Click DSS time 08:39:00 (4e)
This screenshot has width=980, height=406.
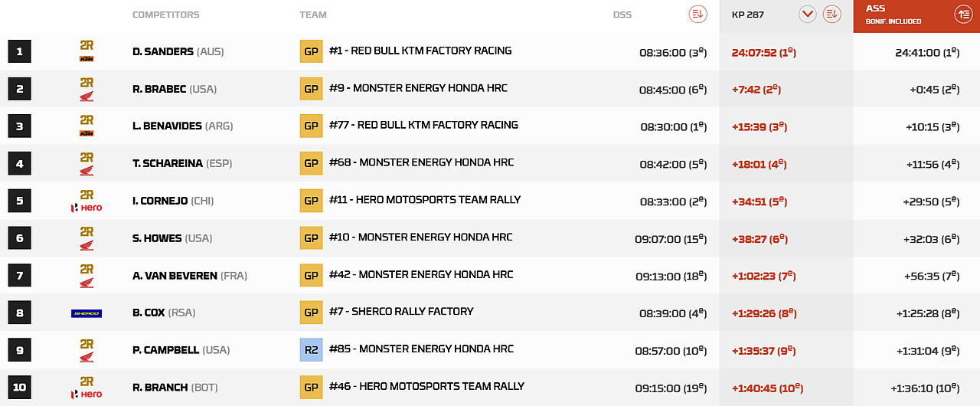[x=673, y=313]
